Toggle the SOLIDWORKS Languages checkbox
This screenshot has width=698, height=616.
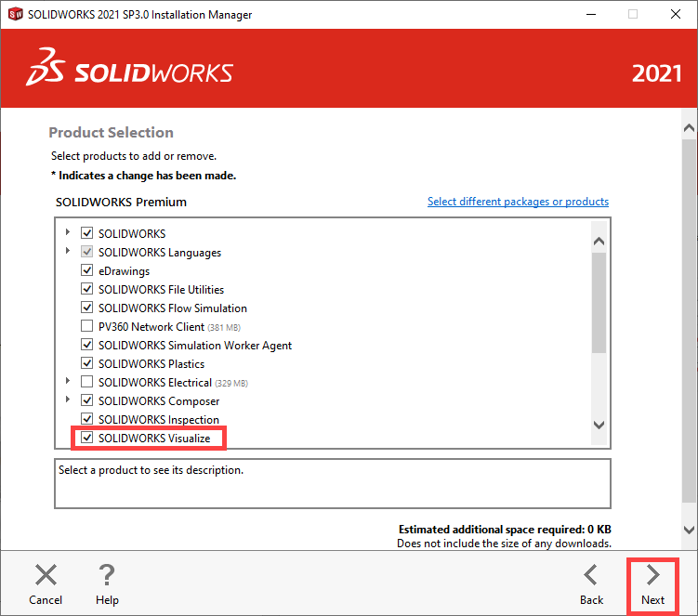86,252
